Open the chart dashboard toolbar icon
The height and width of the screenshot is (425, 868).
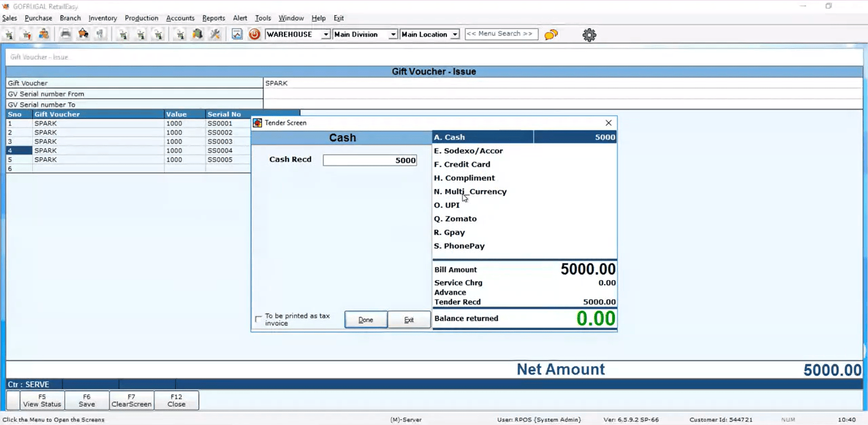pyautogui.click(x=237, y=34)
